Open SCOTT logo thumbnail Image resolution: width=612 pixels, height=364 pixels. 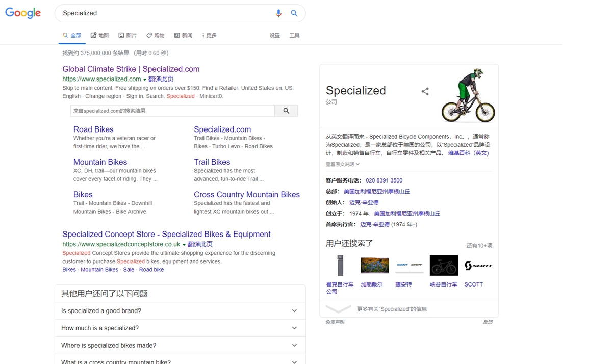[478, 266]
